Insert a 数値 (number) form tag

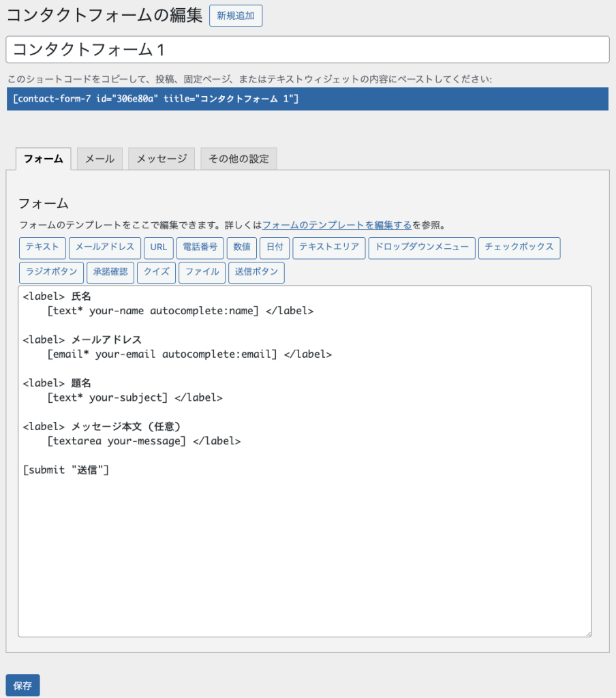click(241, 248)
